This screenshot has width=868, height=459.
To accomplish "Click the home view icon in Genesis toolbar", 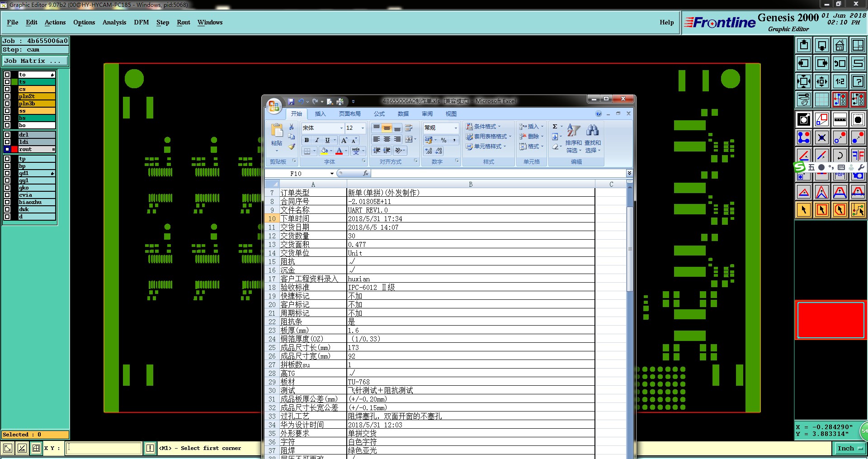I will pyautogui.click(x=840, y=45).
